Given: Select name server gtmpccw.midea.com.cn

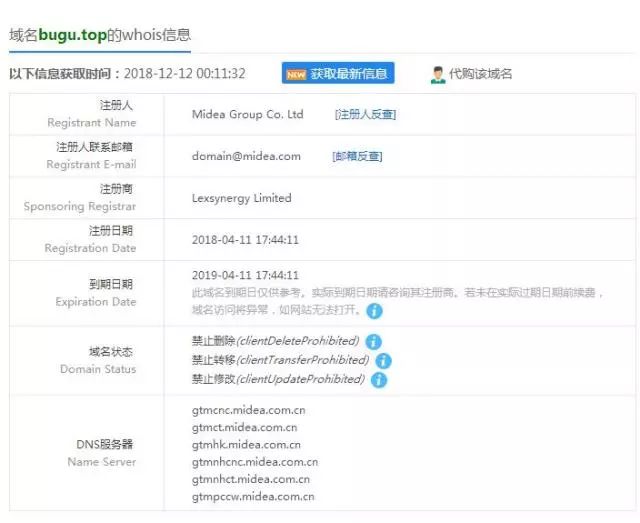Looking at the screenshot, I should (x=253, y=497).
